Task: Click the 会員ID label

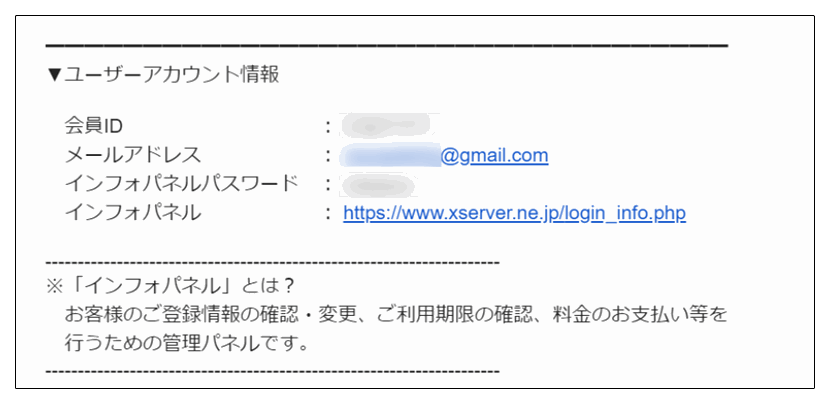Action: 94,126
